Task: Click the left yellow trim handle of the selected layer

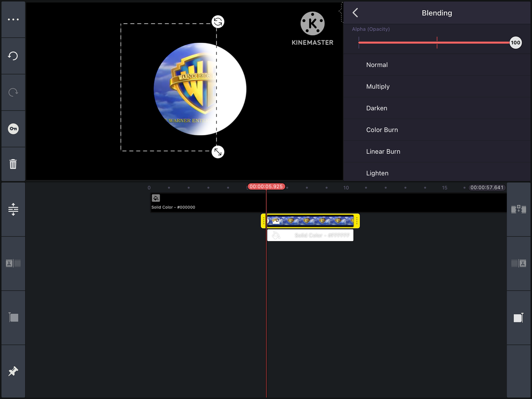Action: pos(264,221)
